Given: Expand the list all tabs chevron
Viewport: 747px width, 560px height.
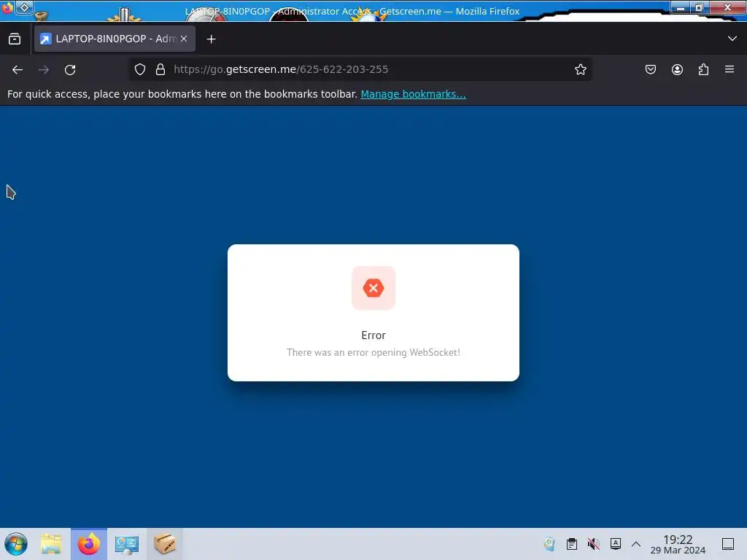Looking at the screenshot, I should point(732,39).
